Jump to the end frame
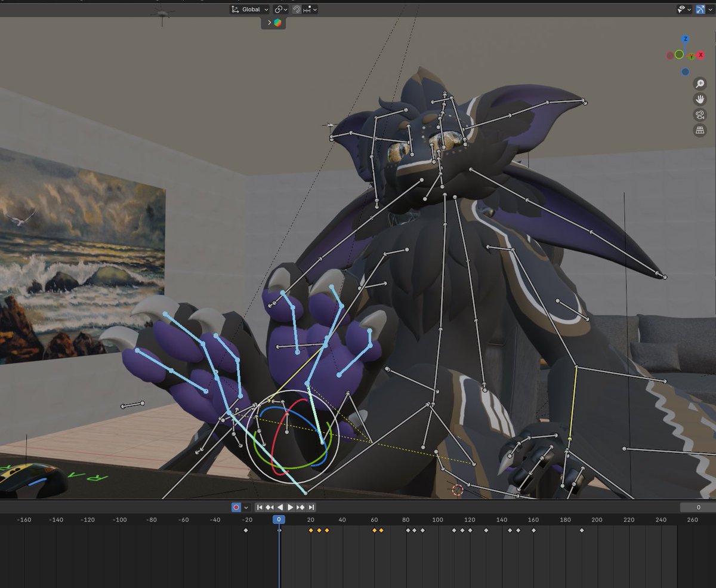The height and width of the screenshot is (588, 716). 311,507
